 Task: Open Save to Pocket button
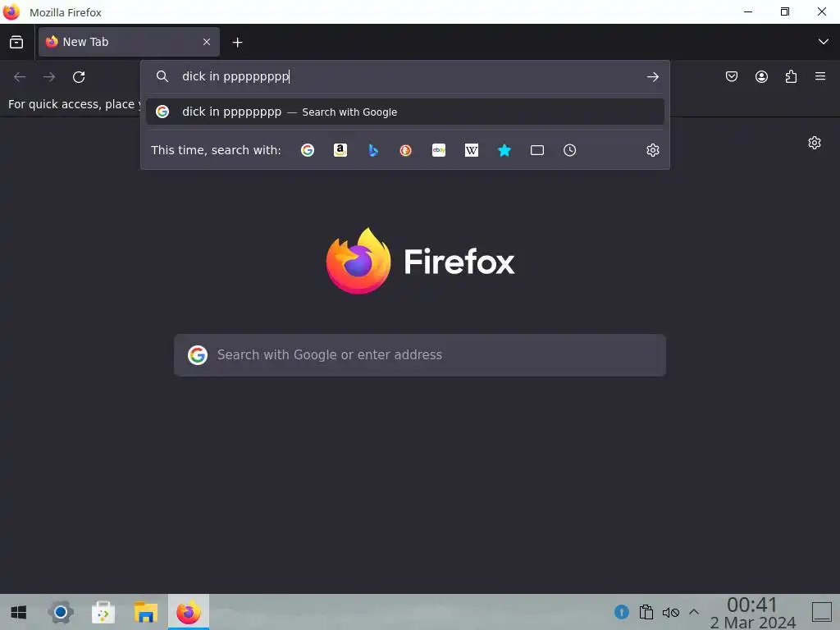click(x=731, y=76)
